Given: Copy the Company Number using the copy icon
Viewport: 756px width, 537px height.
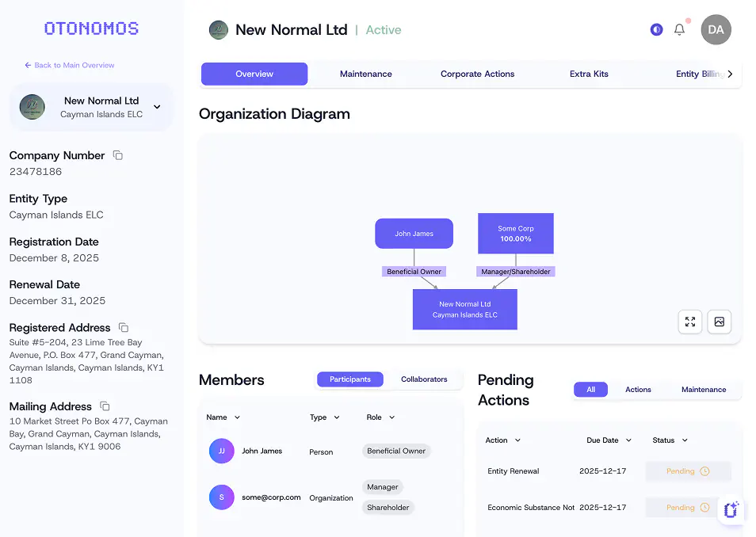Looking at the screenshot, I should pyautogui.click(x=117, y=155).
